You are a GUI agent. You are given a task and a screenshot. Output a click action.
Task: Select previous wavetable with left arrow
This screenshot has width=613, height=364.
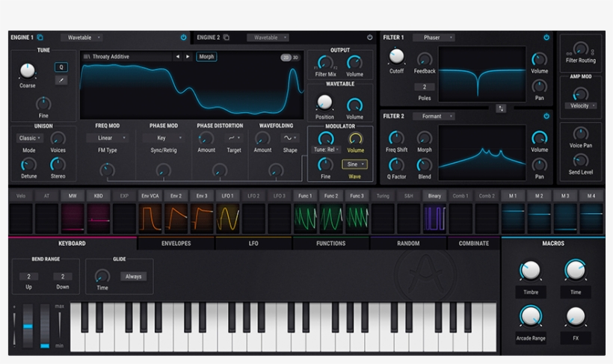click(x=177, y=57)
